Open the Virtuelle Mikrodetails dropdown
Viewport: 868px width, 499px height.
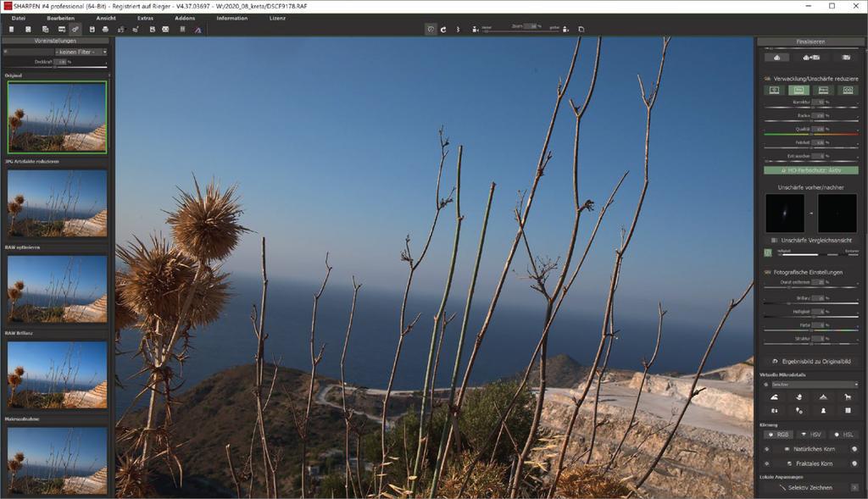(x=815, y=384)
